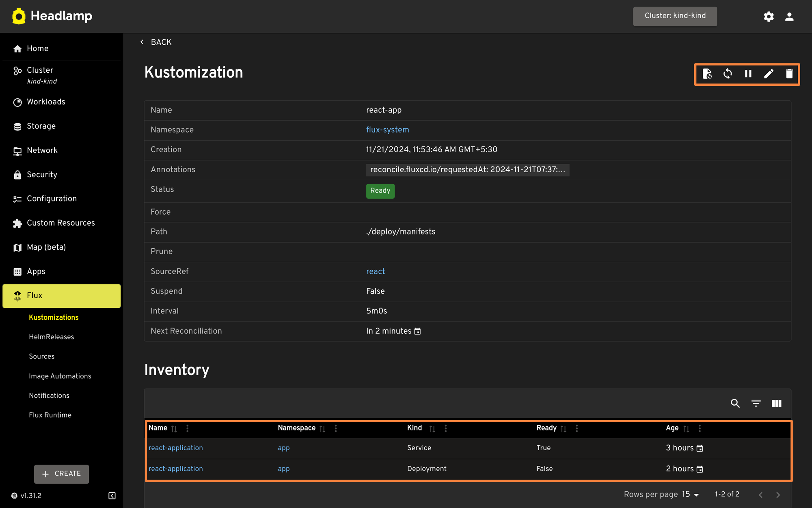Sort Inventory by Kind
The image size is (812, 508).
432,429
